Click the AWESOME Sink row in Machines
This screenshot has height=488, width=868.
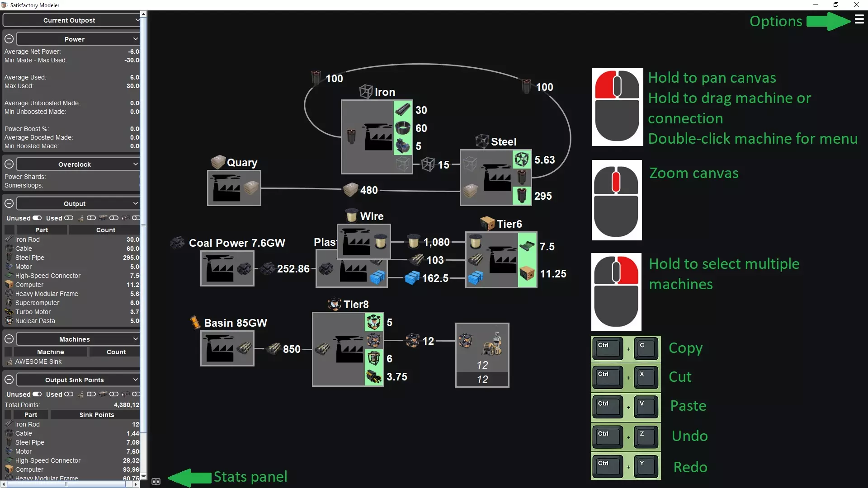[x=38, y=361]
